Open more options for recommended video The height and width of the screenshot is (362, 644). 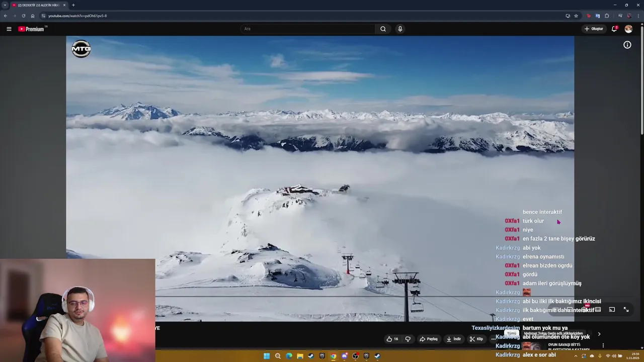click(603, 345)
